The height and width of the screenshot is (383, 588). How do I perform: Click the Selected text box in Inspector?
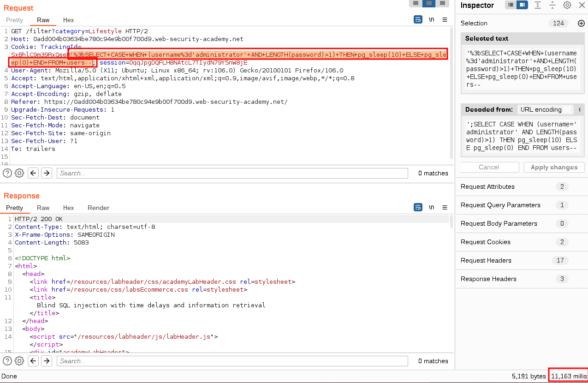coord(522,69)
